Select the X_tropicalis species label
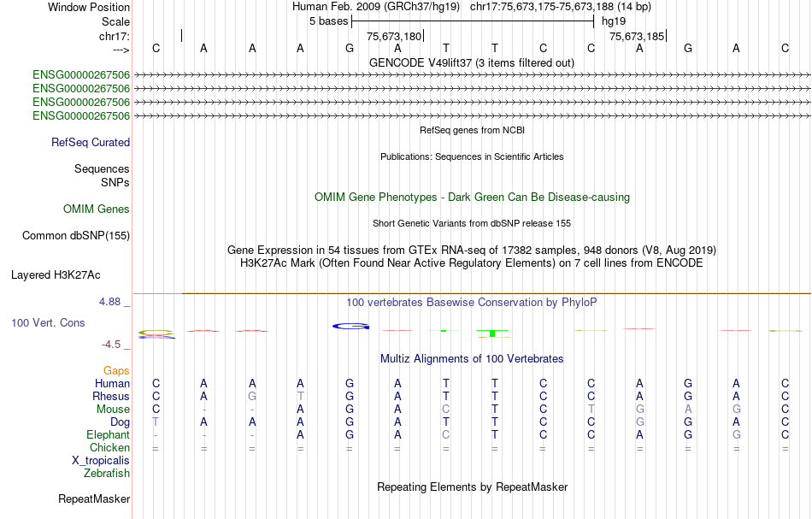Image resolution: width=812 pixels, height=519 pixels. (101, 461)
